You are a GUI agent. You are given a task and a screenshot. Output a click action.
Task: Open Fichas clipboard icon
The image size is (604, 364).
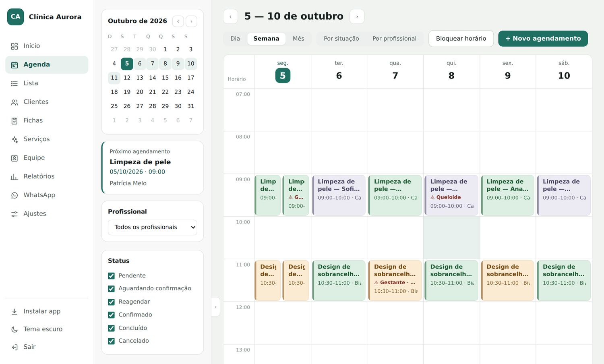point(14,121)
